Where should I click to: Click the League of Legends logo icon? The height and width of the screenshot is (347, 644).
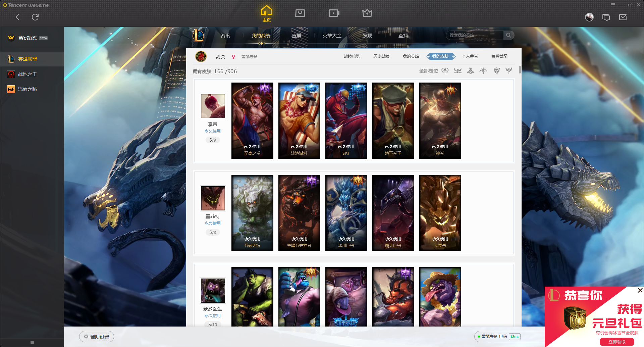[x=198, y=35]
